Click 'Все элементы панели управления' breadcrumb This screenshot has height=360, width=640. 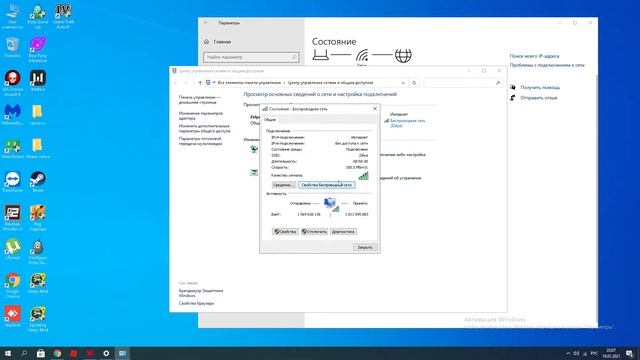tap(249, 83)
